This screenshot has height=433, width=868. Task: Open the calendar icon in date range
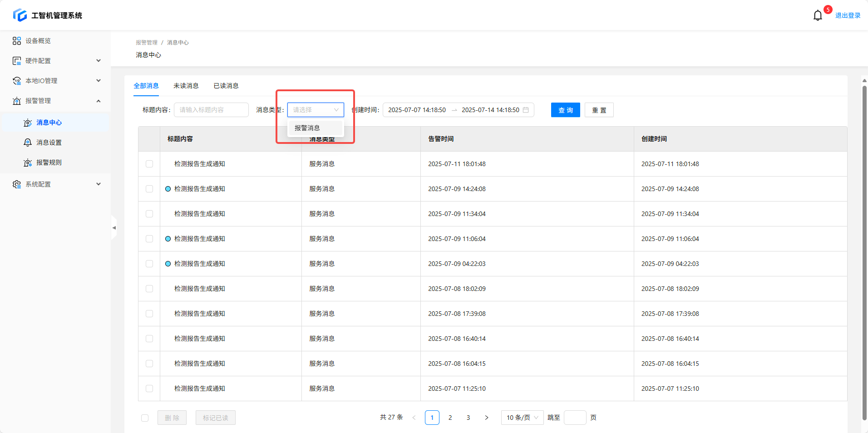(x=526, y=110)
